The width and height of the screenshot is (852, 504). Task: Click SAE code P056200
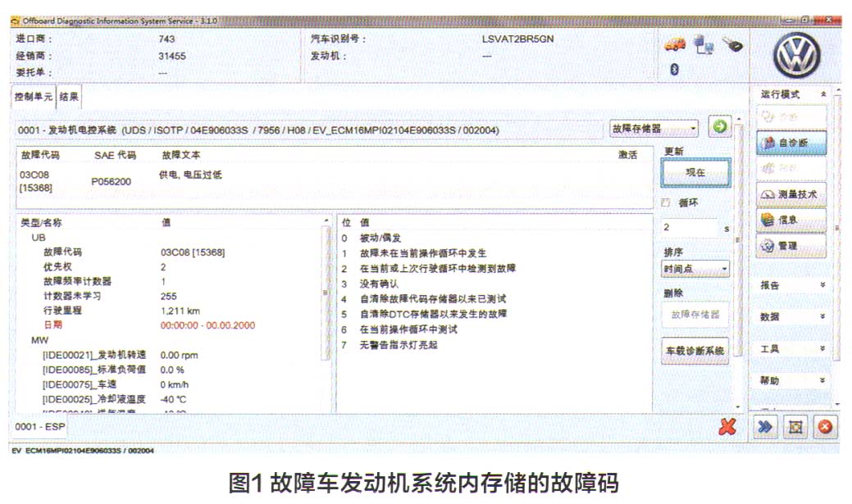[111, 181]
